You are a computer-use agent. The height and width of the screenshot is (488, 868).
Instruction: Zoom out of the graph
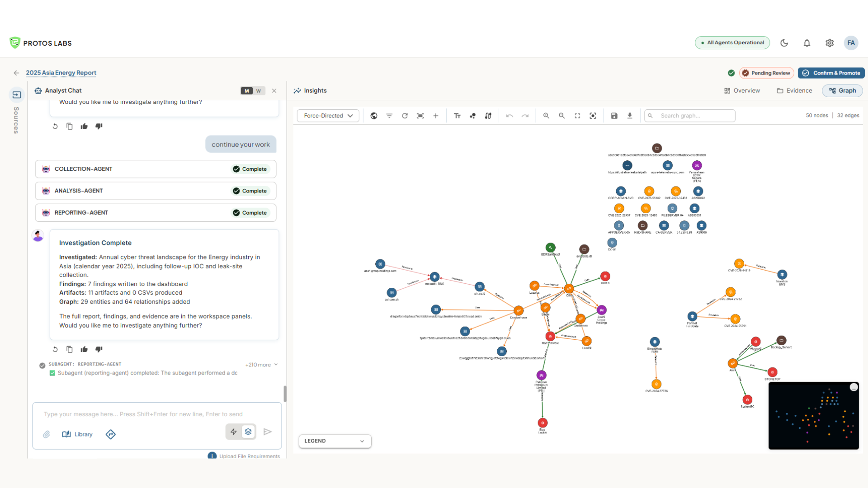pos(562,116)
